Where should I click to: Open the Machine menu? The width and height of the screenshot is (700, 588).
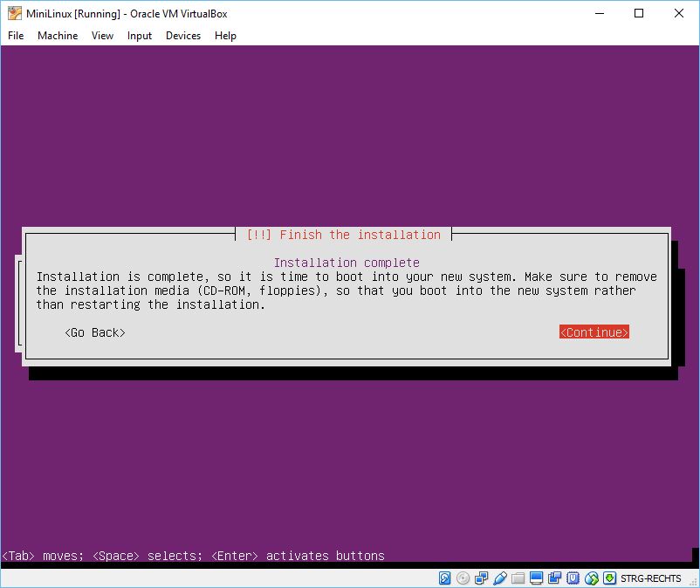[58, 36]
